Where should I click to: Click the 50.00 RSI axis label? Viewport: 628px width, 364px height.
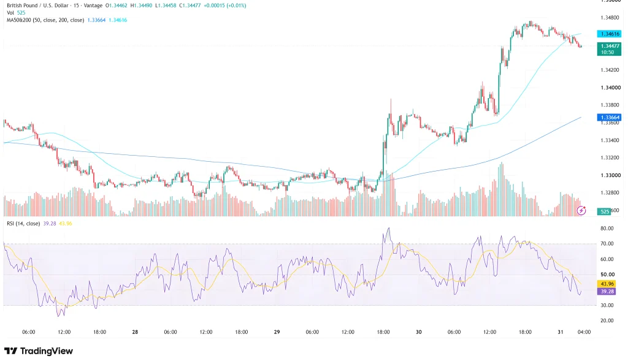pos(607,275)
